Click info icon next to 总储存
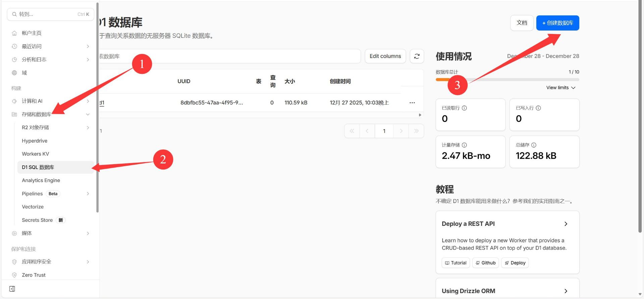Image resolution: width=644 pixels, height=299 pixels. (x=534, y=145)
